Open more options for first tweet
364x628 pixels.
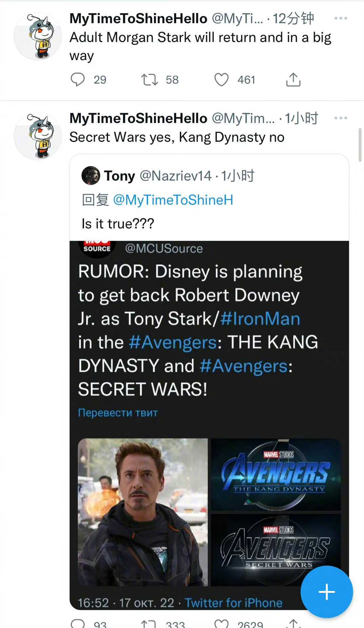(x=341, y=18)
